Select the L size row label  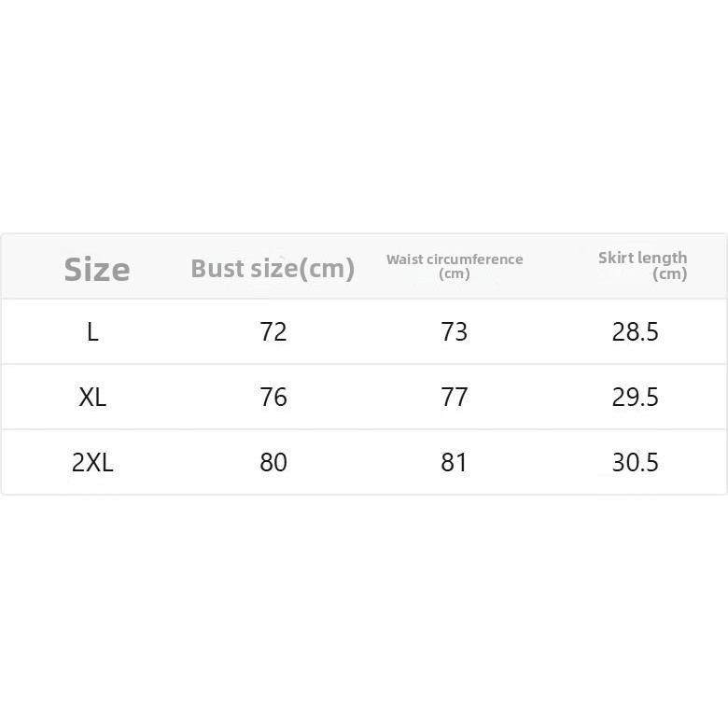pyautogui.click(x=92, y=332)
